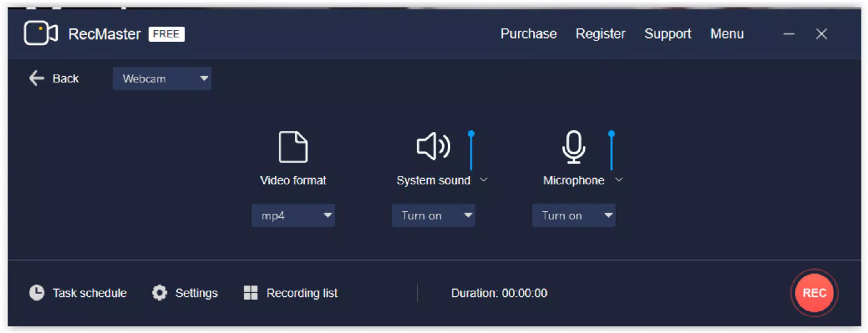868x333 pixels.
Task: Click the Settings gear icon
Action: click(x=159, y=293)
